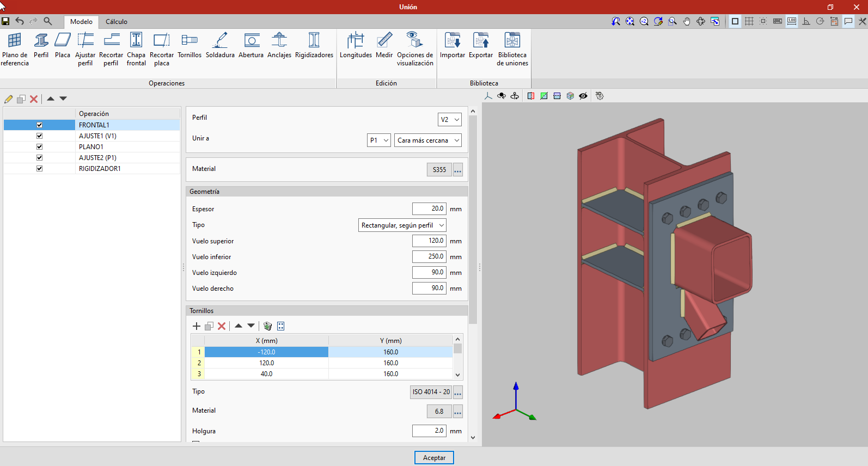
Task: Click the Vuelo superior 120.0 field
Action: [429, 241]
